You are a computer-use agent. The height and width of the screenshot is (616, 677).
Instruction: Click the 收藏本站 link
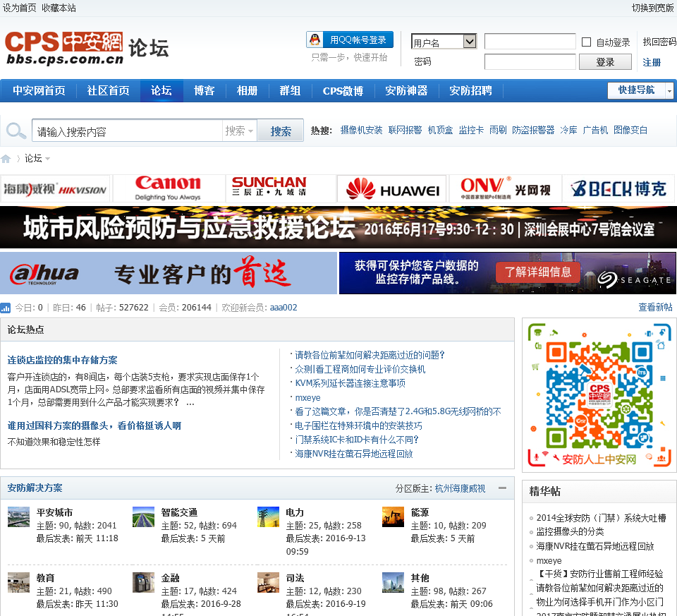(x=59, y=8)
